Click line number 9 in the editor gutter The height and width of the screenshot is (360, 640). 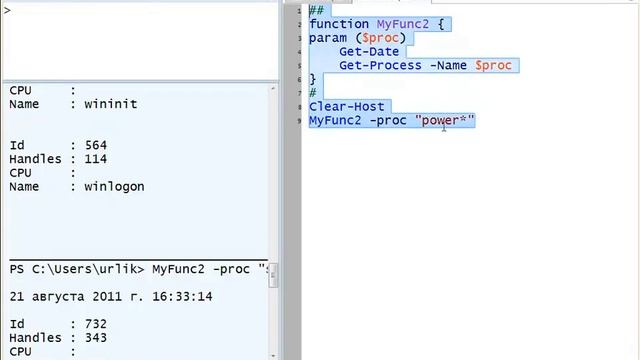299,121
